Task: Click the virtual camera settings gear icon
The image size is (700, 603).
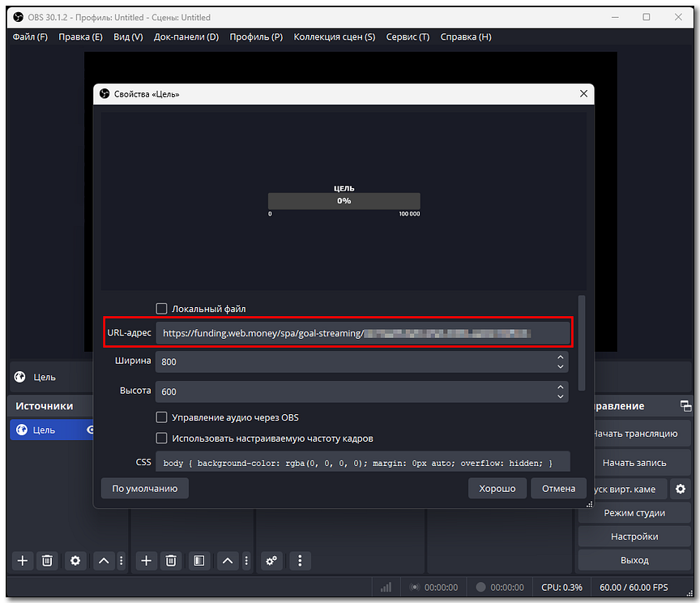Action: pyautogui.click(x=681, y=489)
